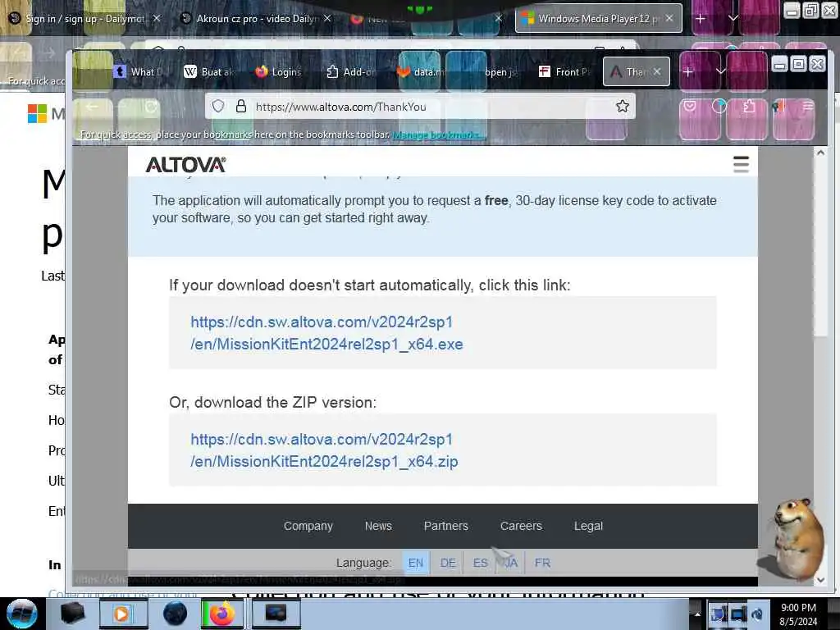This screenshot has height=630, width=840.
Task: Switch to the Logins tab
Action: [279, 72]
